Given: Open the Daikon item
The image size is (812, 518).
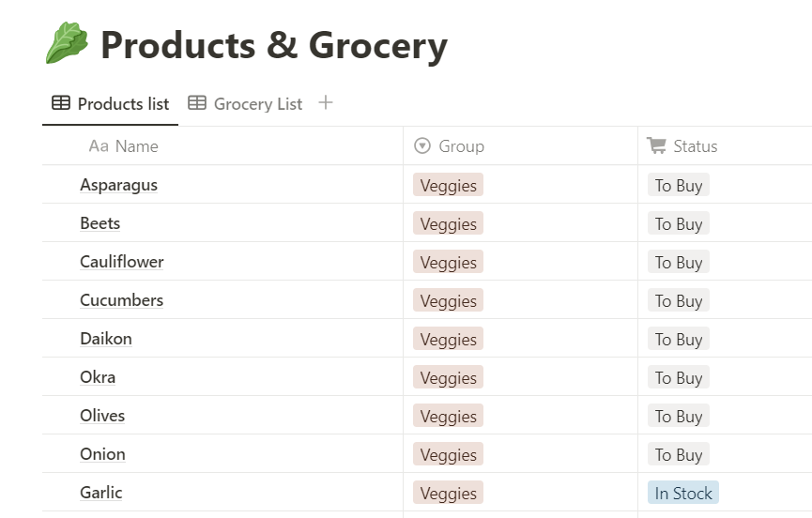Looking at the screenshot, I should (x=106, y=339).
